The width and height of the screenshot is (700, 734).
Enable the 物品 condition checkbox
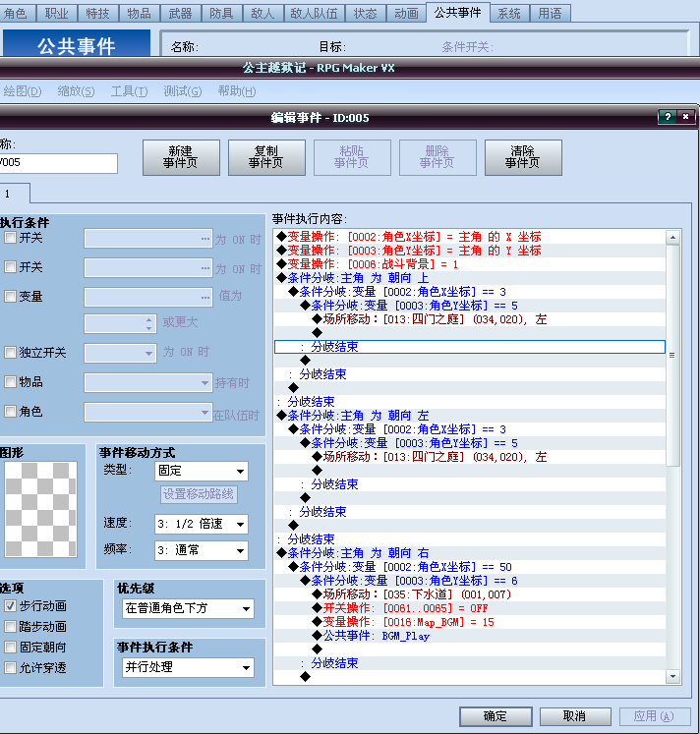pyautogui.click(x=10, y=382)
